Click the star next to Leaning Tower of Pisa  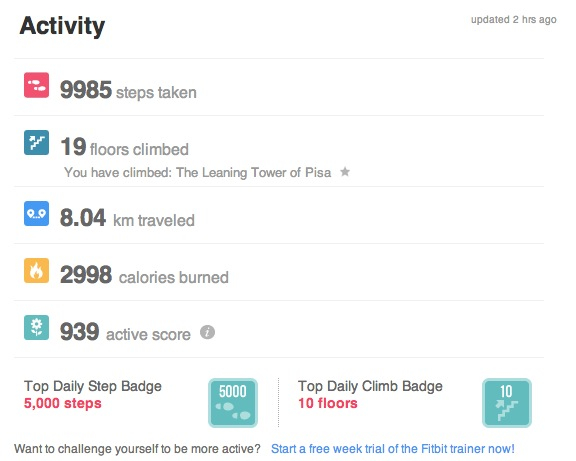pos(345,172)
